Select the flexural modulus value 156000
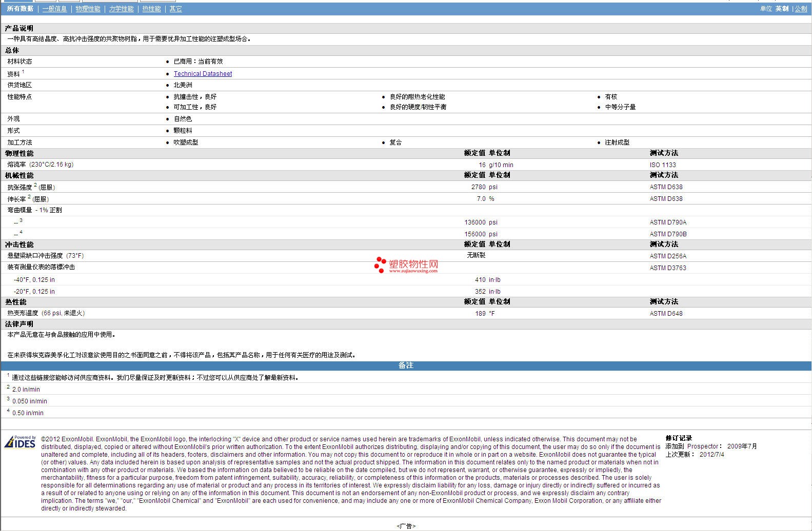 [474, 234]
